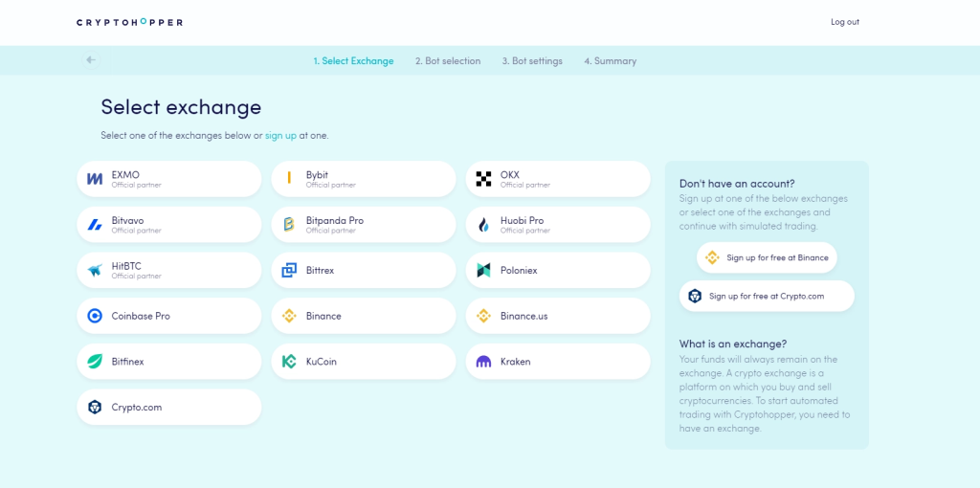
Task: Select the Bybit exchange name
Action: pyautogui.click(x=317, y=175)
